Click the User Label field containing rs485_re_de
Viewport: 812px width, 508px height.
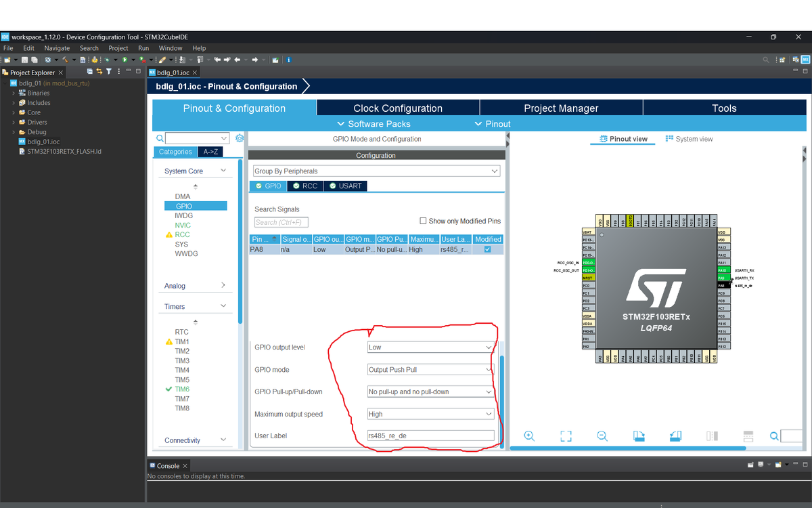430,436
